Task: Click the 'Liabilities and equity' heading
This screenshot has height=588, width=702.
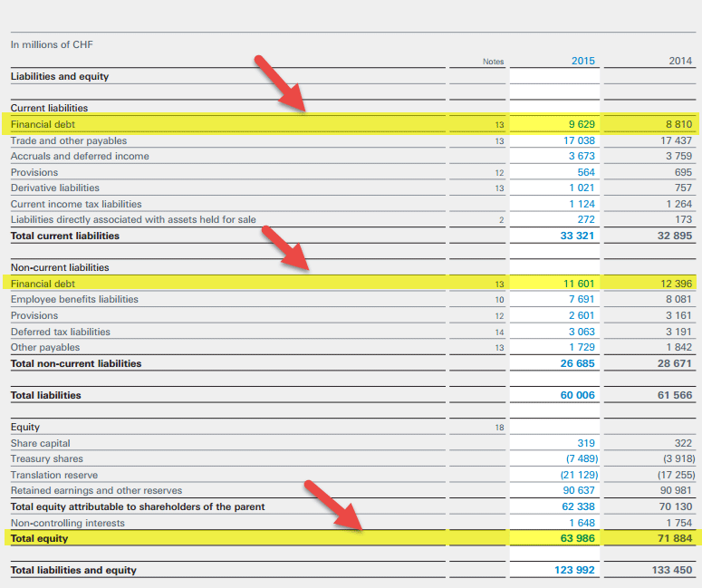Action: pyautogui.click(x=60, y=77)
